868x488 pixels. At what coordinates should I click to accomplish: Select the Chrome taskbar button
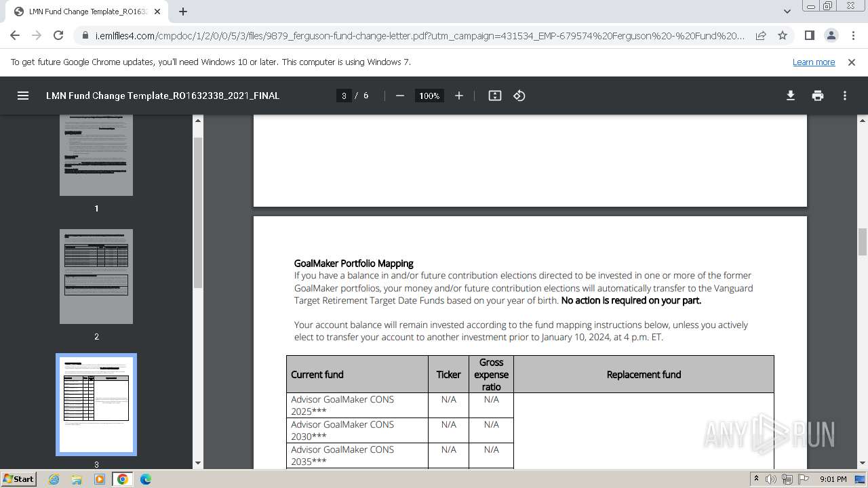click(123, 479)
